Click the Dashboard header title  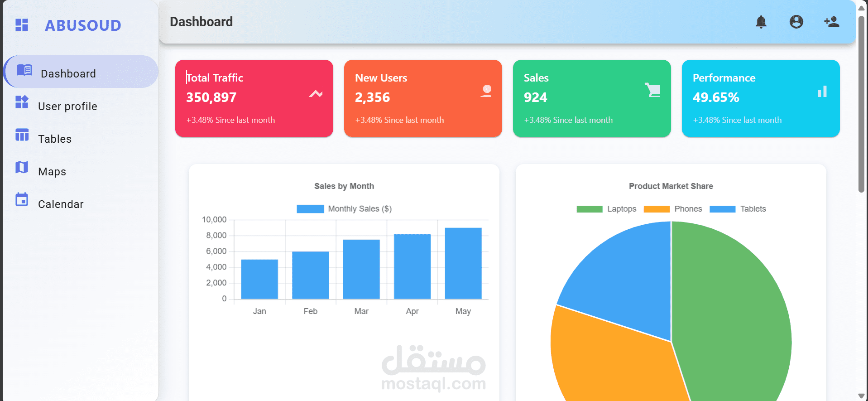pos(201,22)
